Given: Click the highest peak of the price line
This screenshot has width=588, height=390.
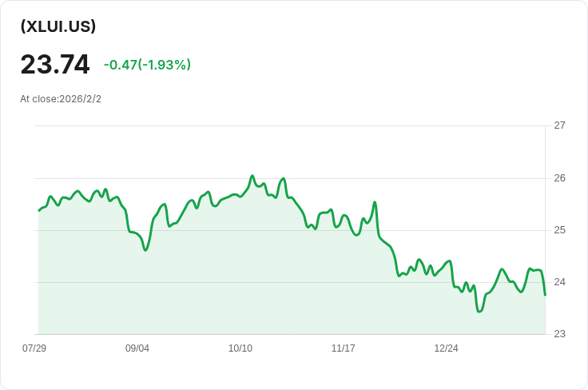Looking at the screenshot, I should pyautogui.click(x=252, y=176).
